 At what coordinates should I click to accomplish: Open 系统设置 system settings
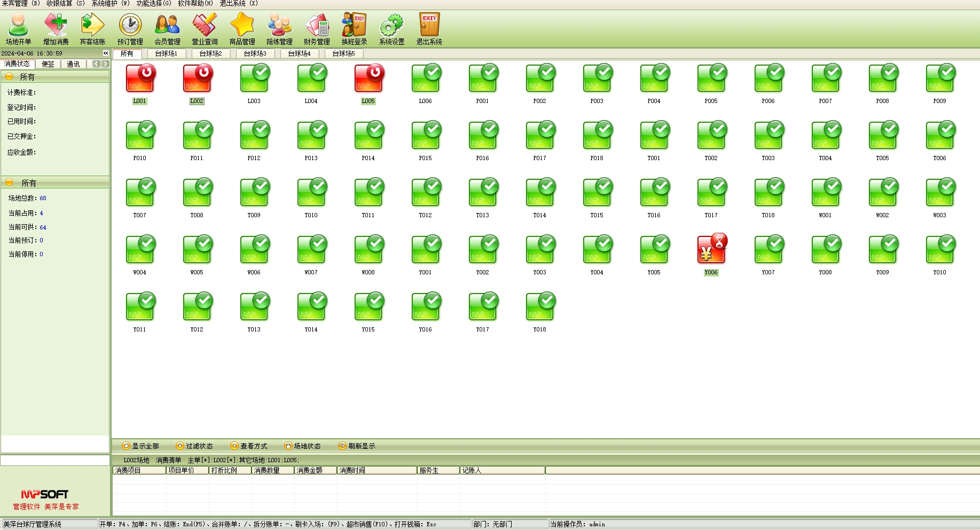[391, 29]
